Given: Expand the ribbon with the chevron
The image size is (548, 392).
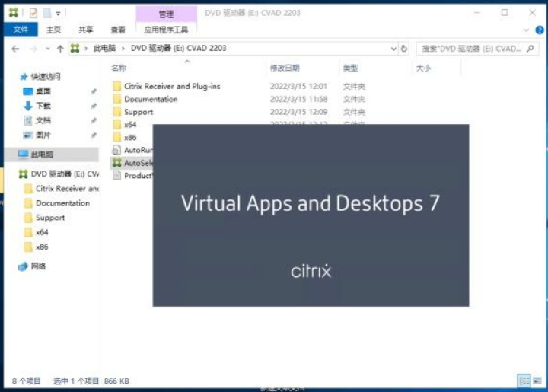Looking at the screenshot, I should [x=526, y=30].
